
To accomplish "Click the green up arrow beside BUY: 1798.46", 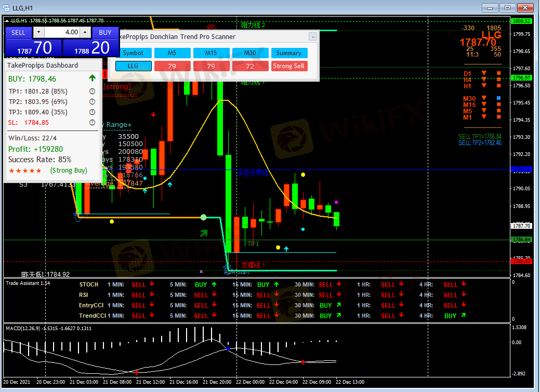I will (x=93, y=79).
